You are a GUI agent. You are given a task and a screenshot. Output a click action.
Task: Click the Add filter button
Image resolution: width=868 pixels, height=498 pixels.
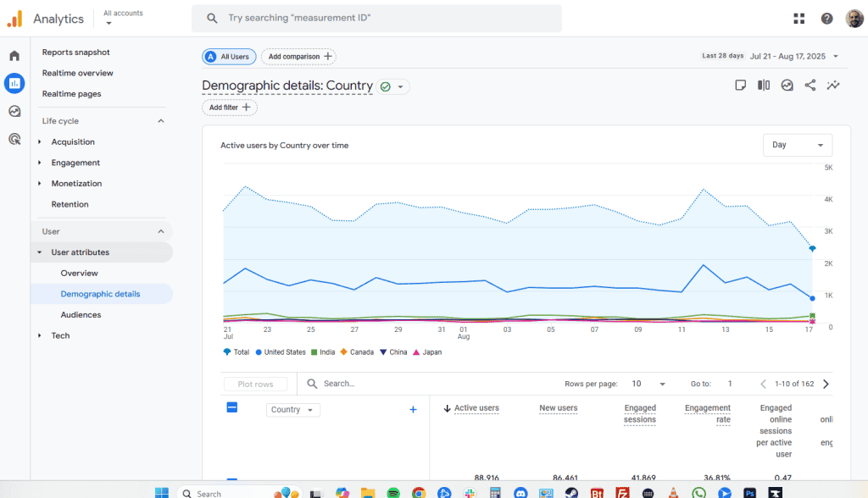[x=229, y=108]
